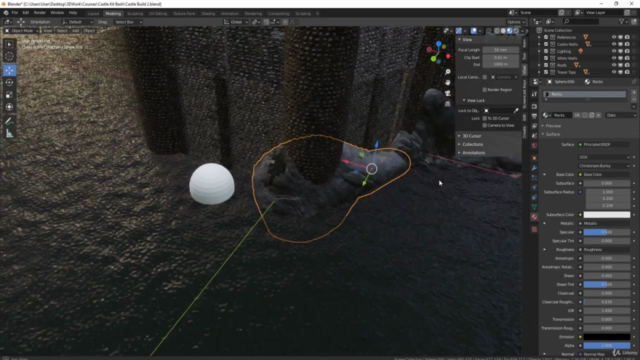Hide the Lighting collection eye icon
Screen dimensions: 640x360
614,51
